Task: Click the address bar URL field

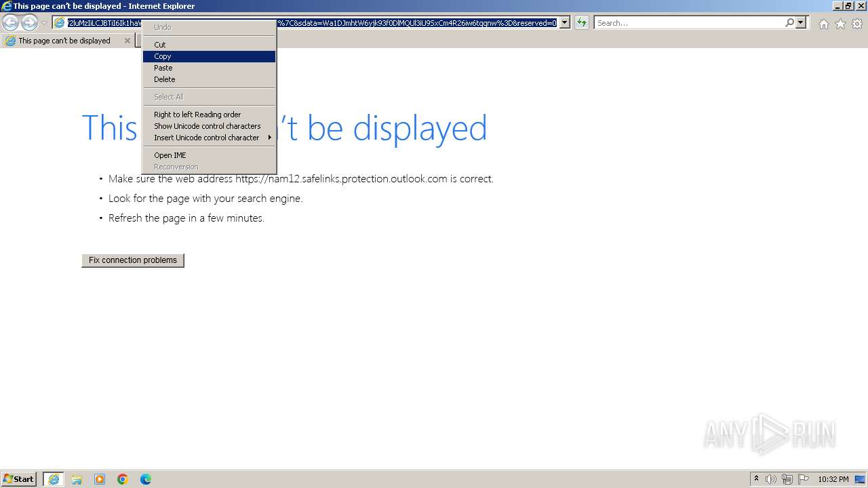Action: (x=312, y=23)
